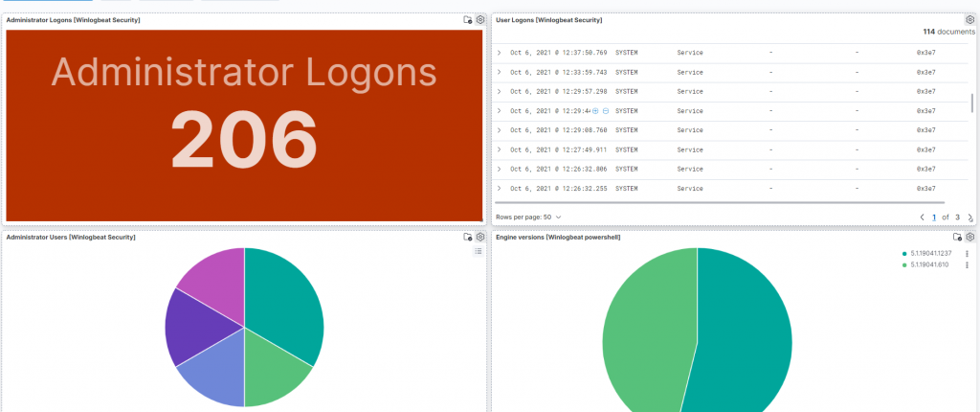
Task: Click SYSTEM in the 12:37:50.769 row
Action: (x=627, y=53)
